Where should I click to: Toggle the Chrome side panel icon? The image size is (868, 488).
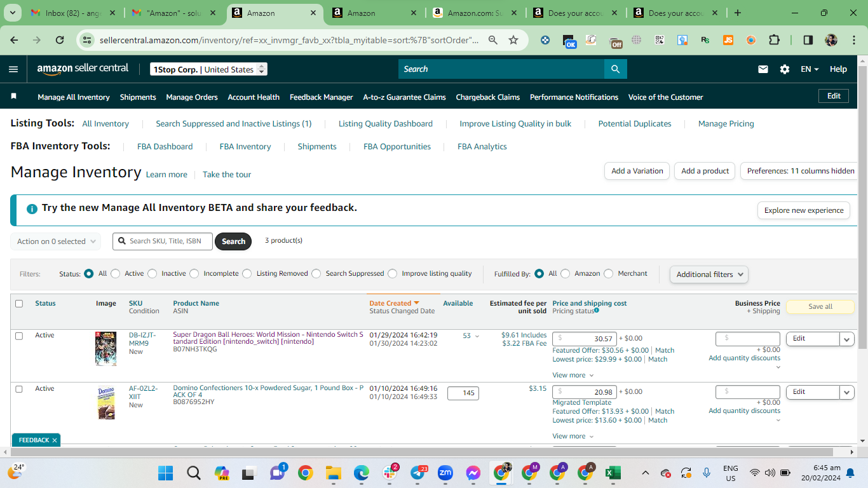(x=808, y=40)
